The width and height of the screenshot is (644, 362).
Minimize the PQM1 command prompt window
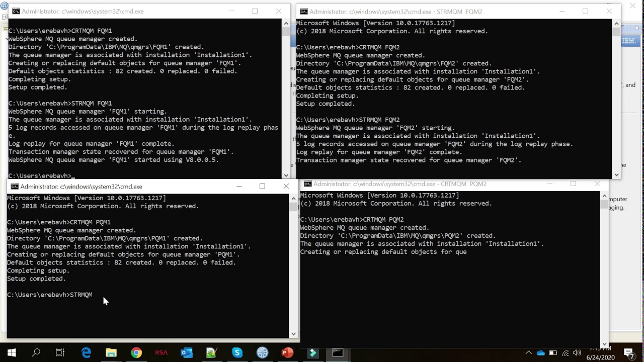click(x=239, y=186)
